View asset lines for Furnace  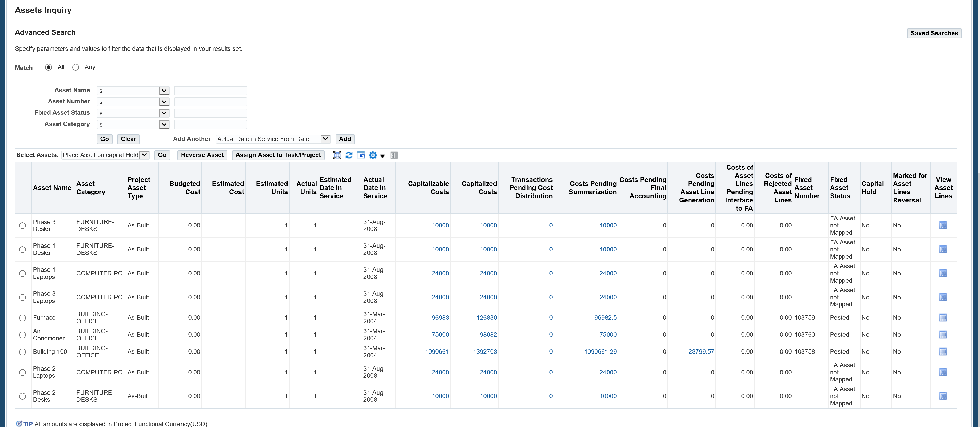(943, 317)
